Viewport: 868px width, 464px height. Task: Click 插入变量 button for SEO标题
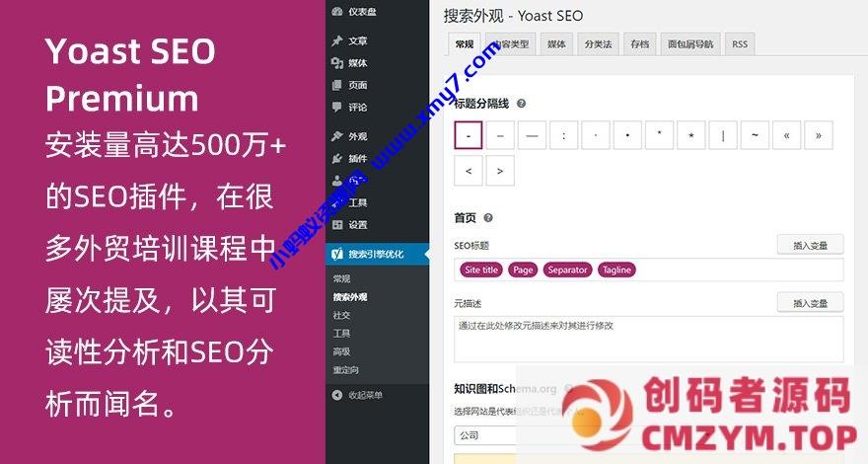tap(810, 245)
